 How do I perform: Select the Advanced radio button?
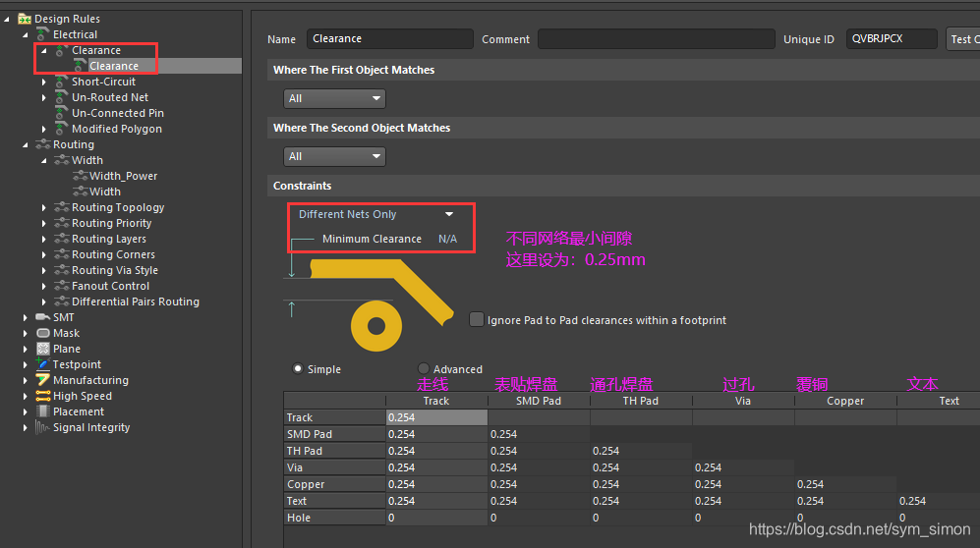[424, 369]
